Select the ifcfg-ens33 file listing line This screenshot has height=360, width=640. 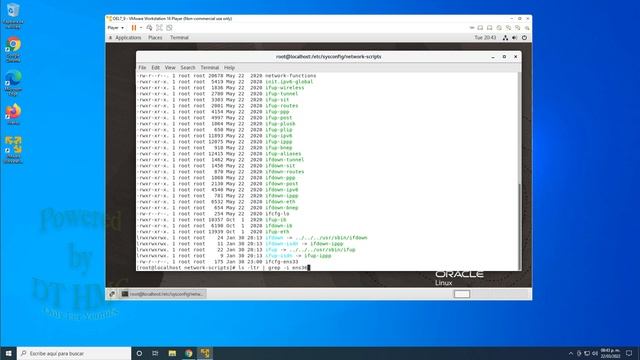tap(218, 262)
